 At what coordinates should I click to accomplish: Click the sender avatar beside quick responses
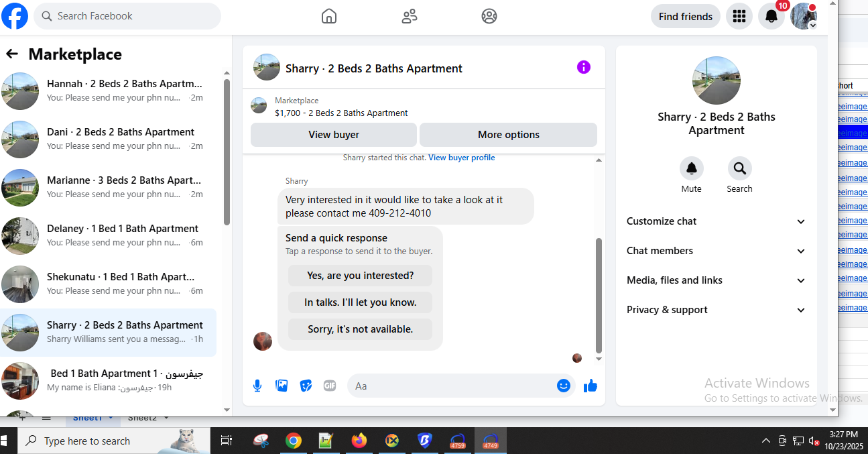(263, 341)
